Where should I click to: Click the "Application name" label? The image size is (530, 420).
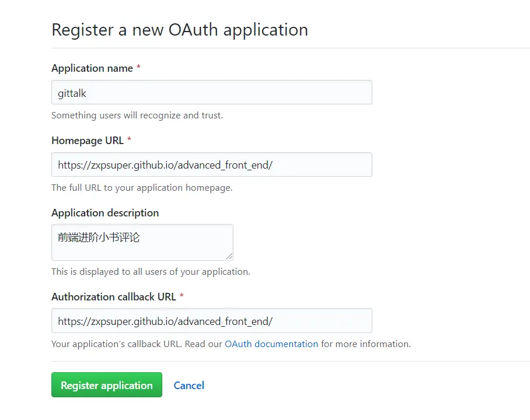point(92,68)
